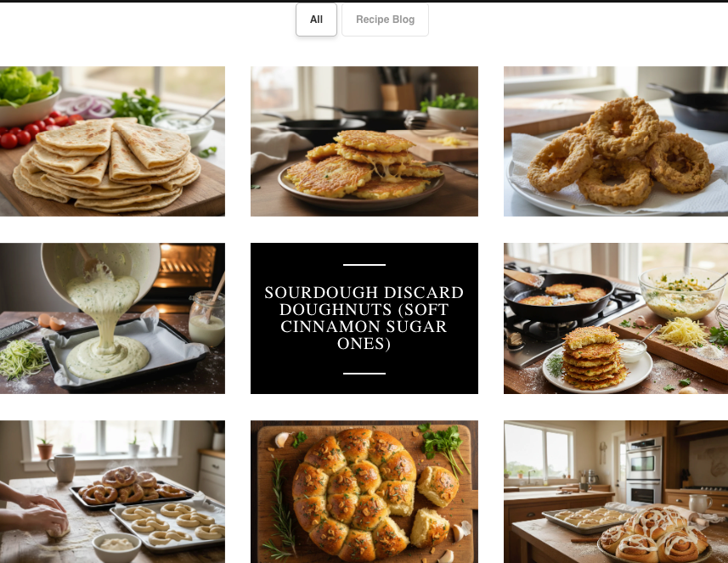Open the stacked hash brown fritters image
This screenshot has width=728, height=563.
point(616,318)
